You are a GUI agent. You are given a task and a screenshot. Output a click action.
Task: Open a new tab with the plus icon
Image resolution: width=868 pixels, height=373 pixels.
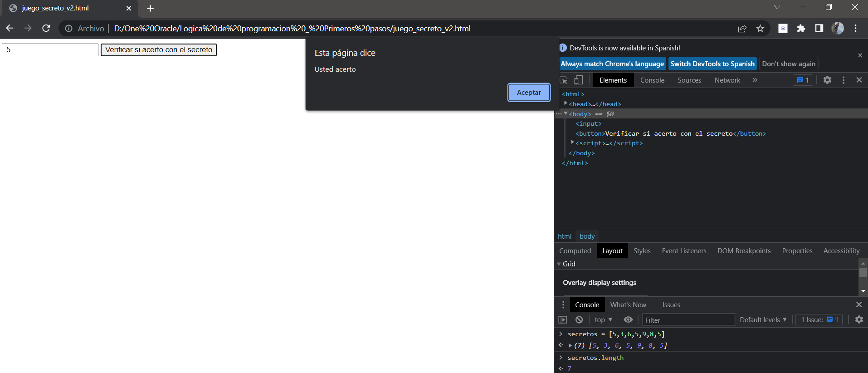click(151, 8)
